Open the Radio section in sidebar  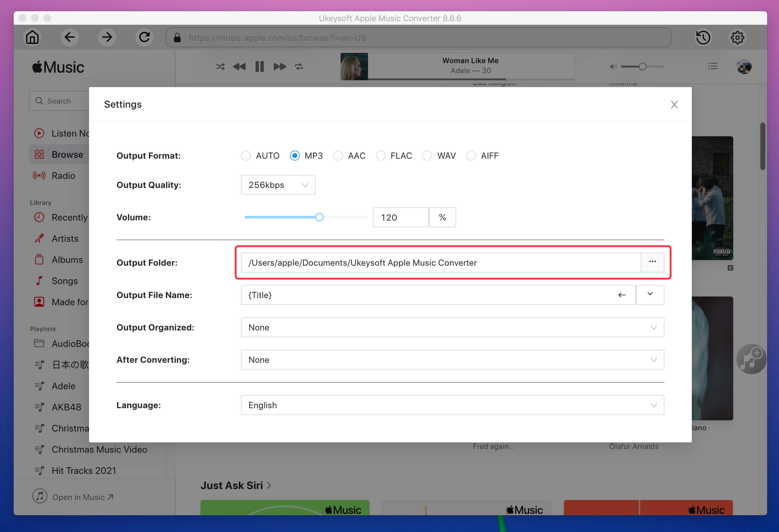[x=63, y=175]
